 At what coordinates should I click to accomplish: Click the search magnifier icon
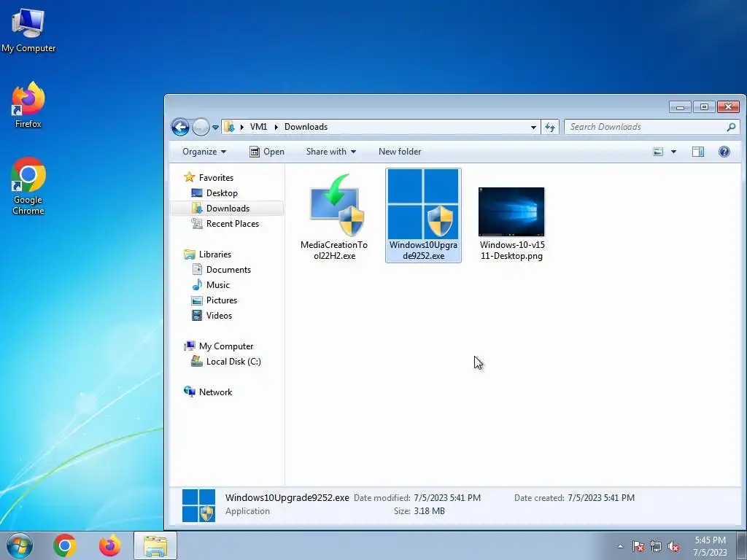[731, 127]
